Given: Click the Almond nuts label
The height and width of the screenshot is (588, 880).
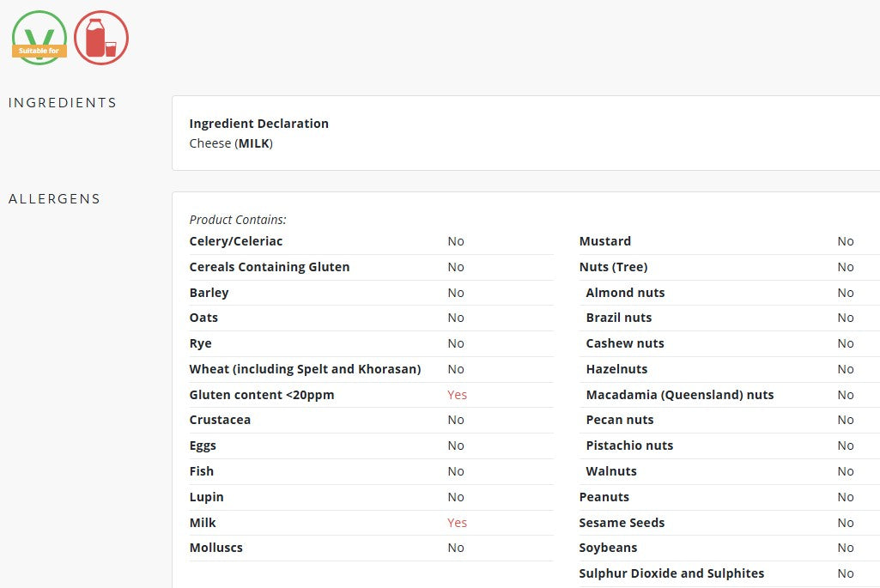Looking at the screenshot, I should point(625,293).
